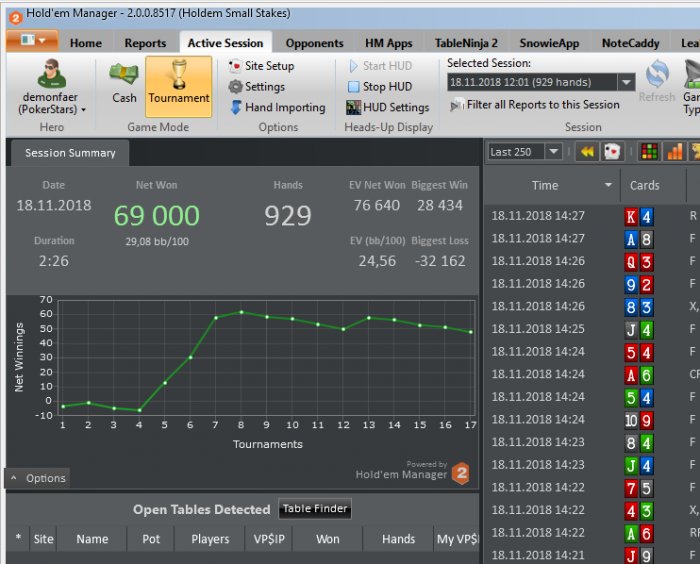Expand the Selected Session dropdown
Image resolution: width=700 pixels, height=564 pixels.
pos(626,83)
